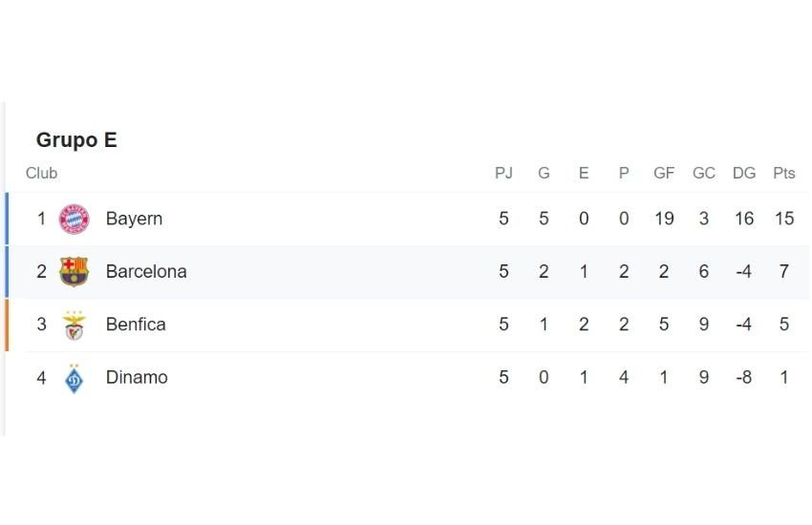Click the GC column header
This screenshot has width=812, height=525.
tap(704, 173)
